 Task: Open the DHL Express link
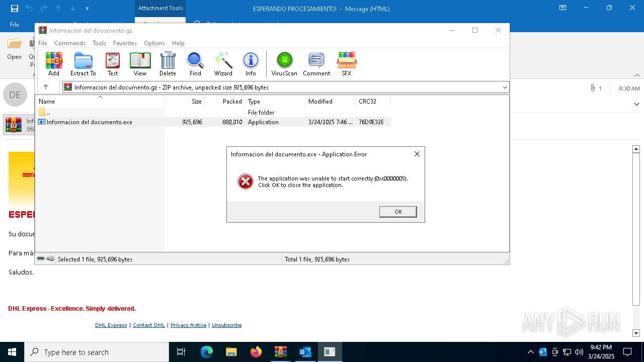tap(111, 325)
